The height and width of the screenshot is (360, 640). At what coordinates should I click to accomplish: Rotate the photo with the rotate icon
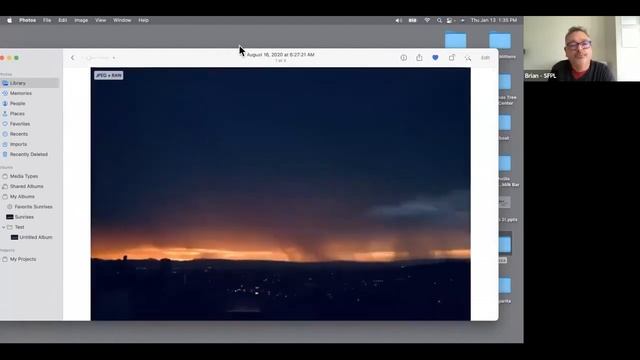[x=451, y=58]
